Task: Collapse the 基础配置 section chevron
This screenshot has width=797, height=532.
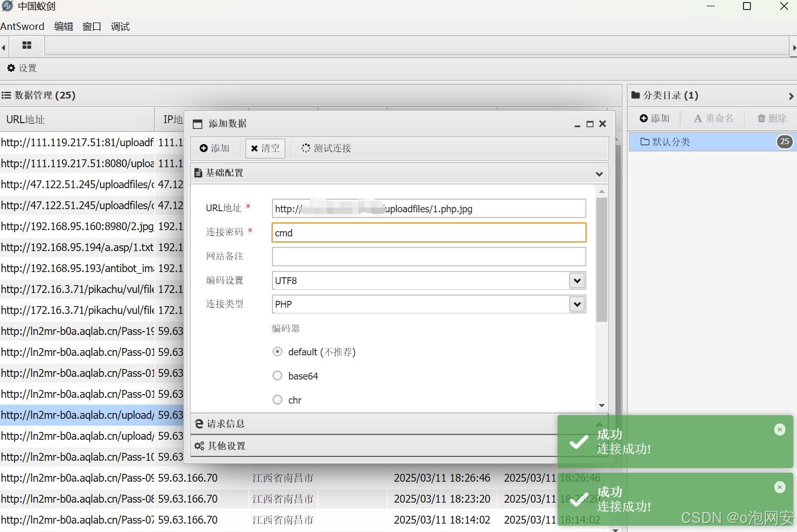Action: point(599,173)
